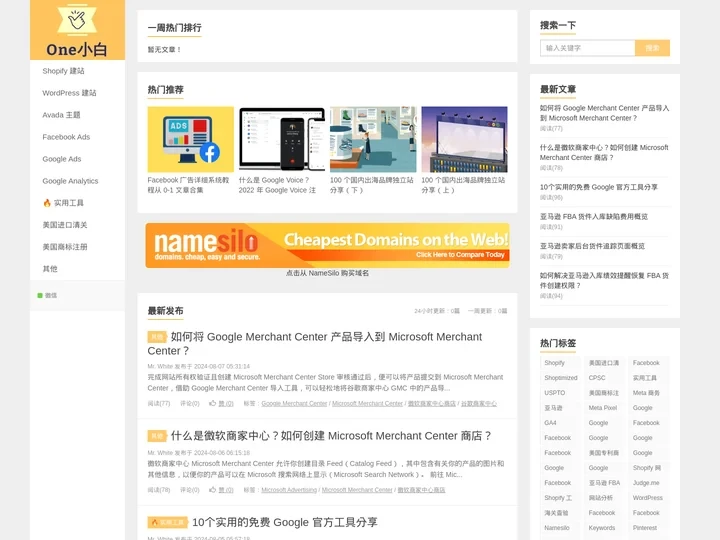Open 出海品牌独立站分享（上）thumbnail
720x540 pixels.
[x=464, y=140]
